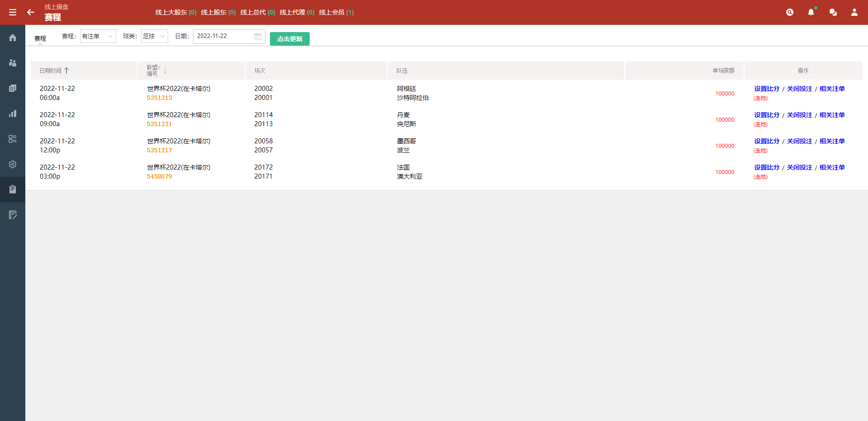This screenshot has width=868, height=421.
Task: Open the notifications bell
Action: pos(811,12)
